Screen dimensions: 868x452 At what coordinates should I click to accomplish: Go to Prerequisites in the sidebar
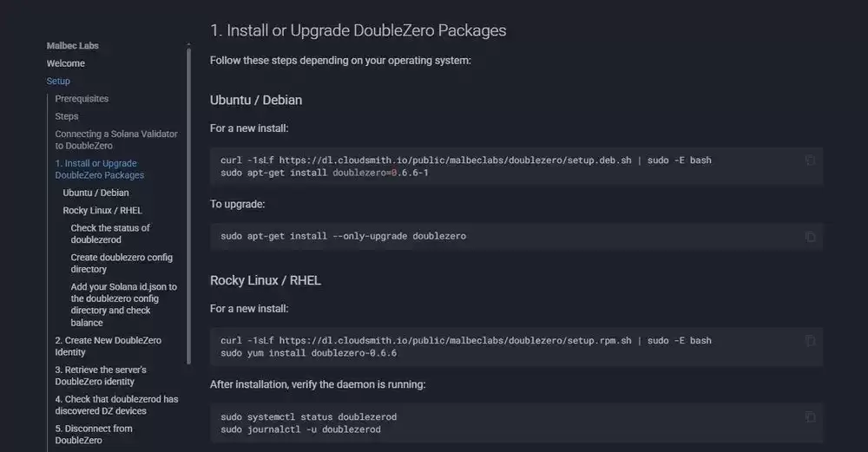[x=82, y=99]
